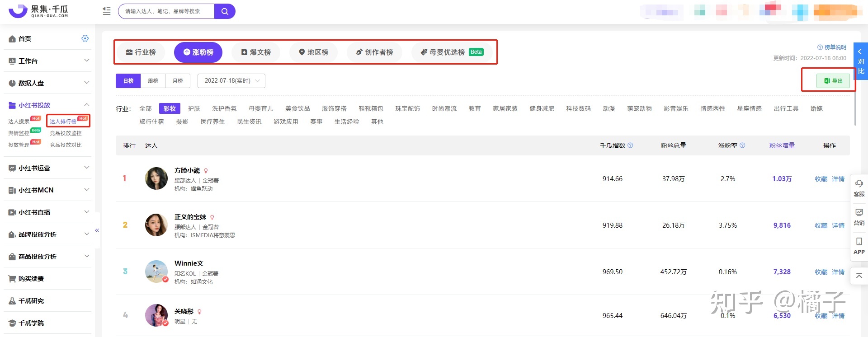The image size is (868, 337).
Task: Open the APP download widget
Action: [x=859, y=246]
